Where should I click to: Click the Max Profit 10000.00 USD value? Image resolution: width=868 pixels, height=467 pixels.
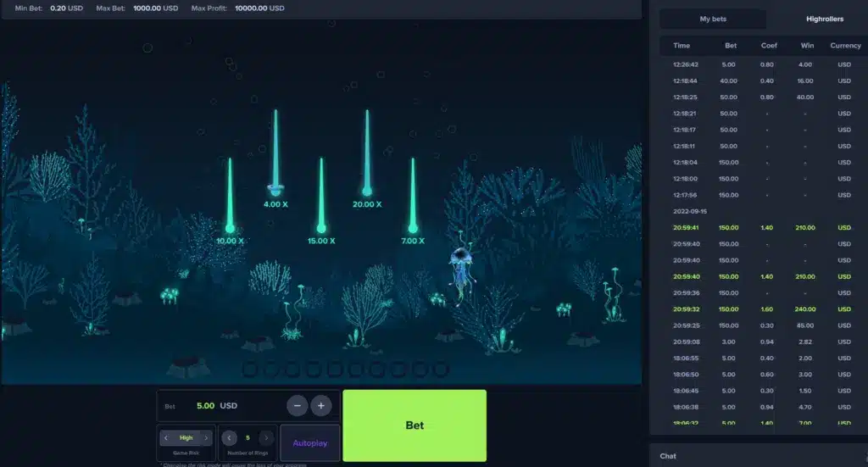point(259,8)
